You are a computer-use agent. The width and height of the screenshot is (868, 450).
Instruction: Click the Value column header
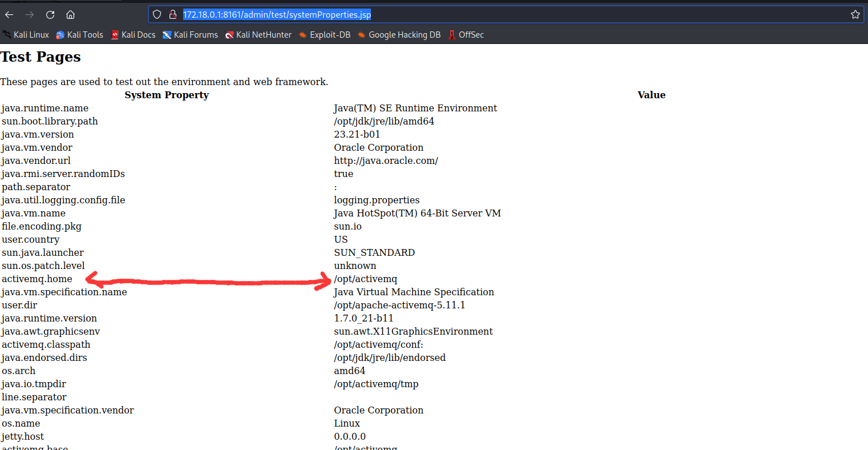pyautogui.click(x=652, y=95)
